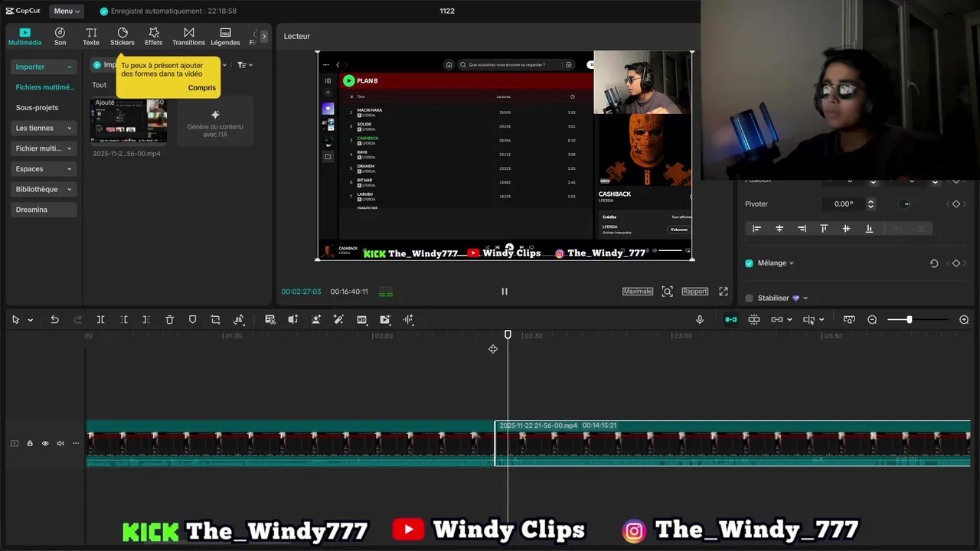Click the Maximale quality button

(x=638, y=292)
